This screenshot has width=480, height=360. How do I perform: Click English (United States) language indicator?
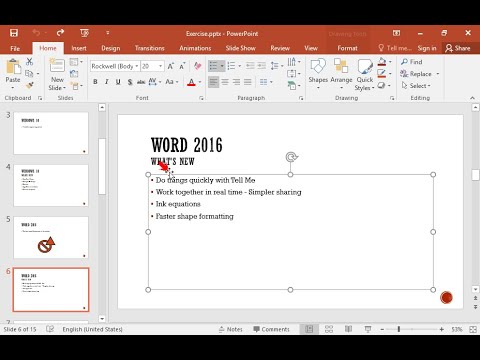(x=92, y=329)
